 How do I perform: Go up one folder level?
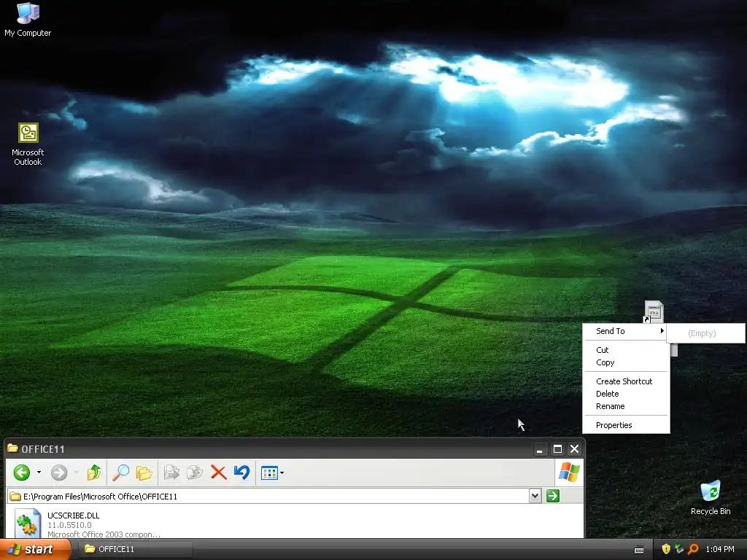tap(94, 472)
